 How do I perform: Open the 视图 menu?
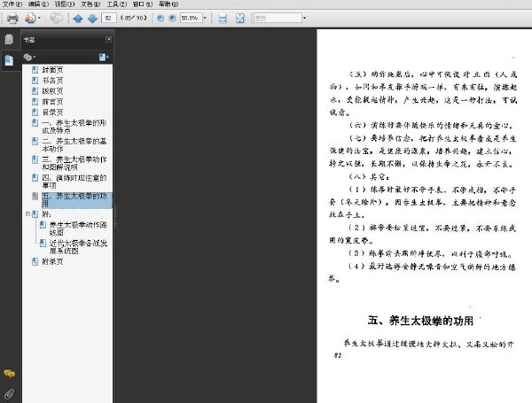tap(65, 4)
